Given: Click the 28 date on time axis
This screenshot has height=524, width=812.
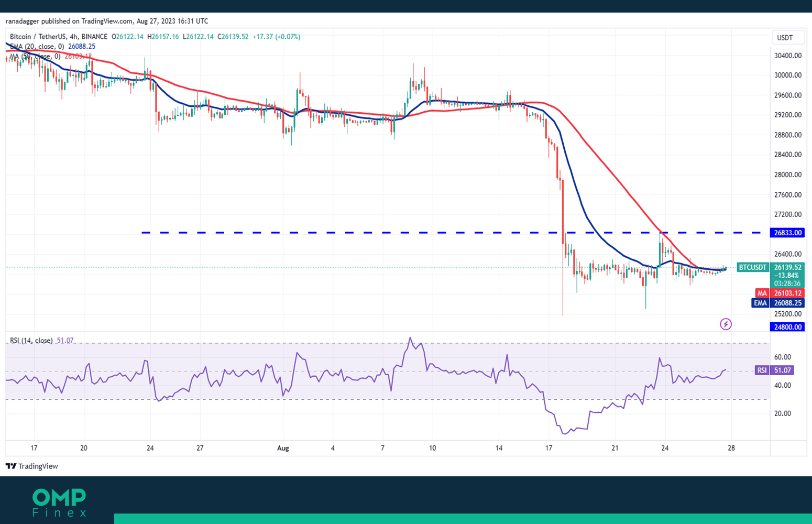Looking at the screenshot, I should [x=731, y=448].
